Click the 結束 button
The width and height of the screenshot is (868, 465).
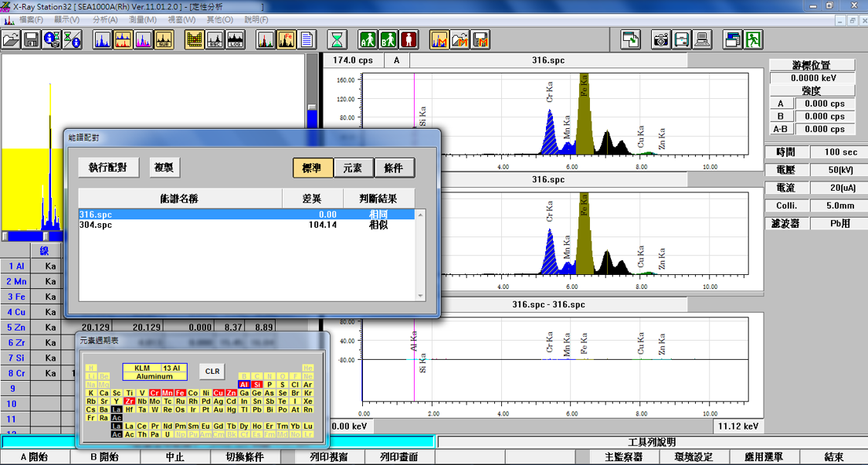pos(834,457)
